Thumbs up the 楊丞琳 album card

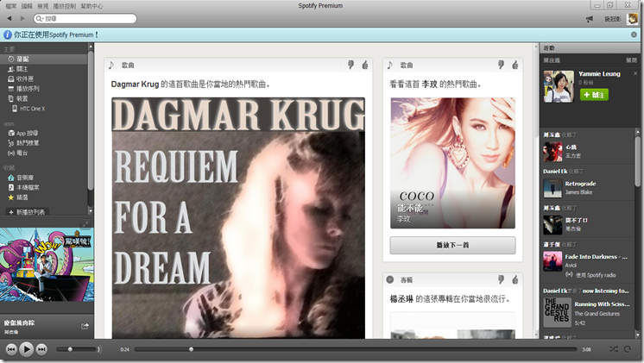pyautogui.click(x=515, y=279)
